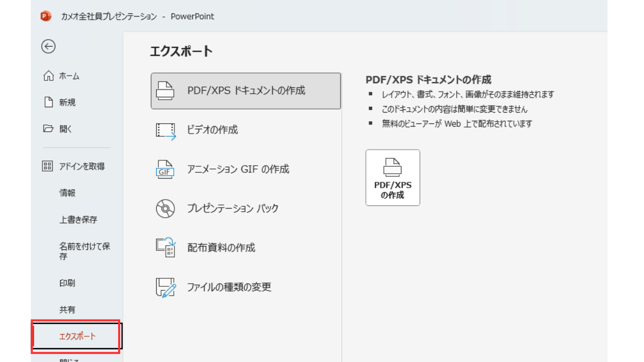Click the disc icon for プレゼンテーション パック
Viewport: 644px width, 362px height.
(165, 208)
